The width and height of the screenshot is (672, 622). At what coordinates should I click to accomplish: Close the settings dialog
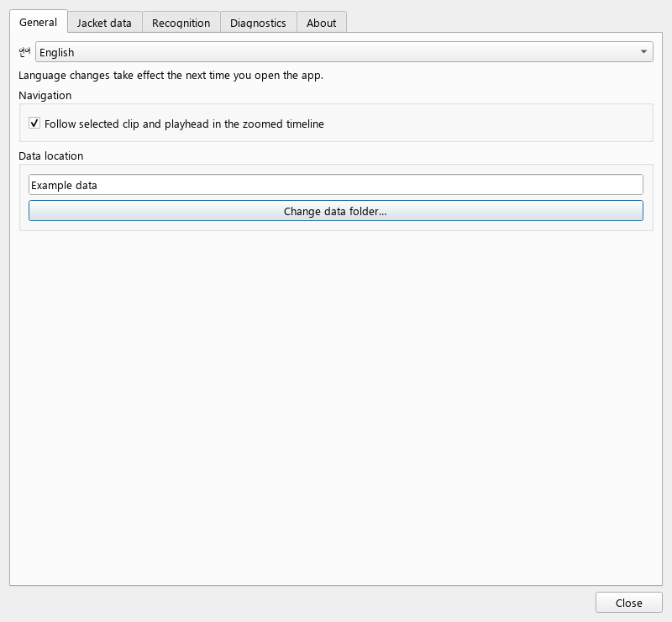point(628,603)
